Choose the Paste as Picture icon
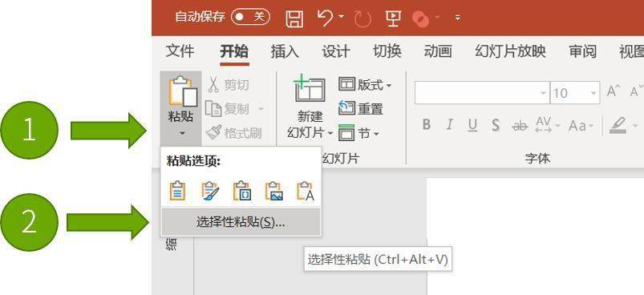This screenshot has width=644, height=295. click(274, 192)
